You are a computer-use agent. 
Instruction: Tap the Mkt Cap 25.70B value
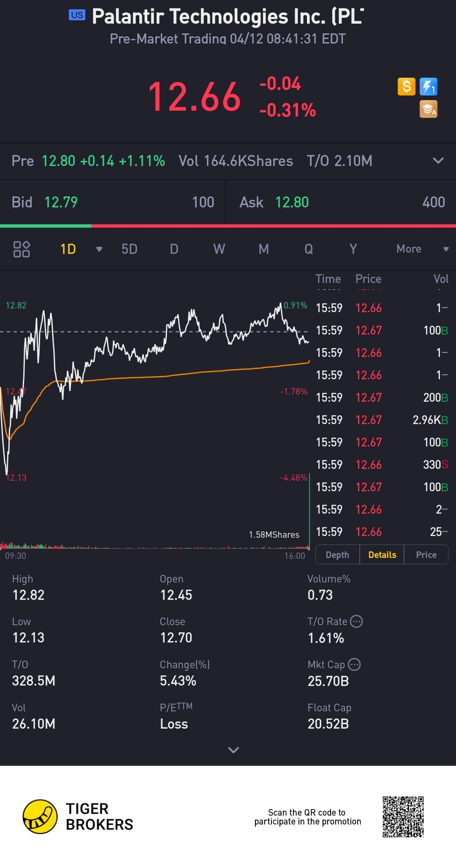[328, 681]
